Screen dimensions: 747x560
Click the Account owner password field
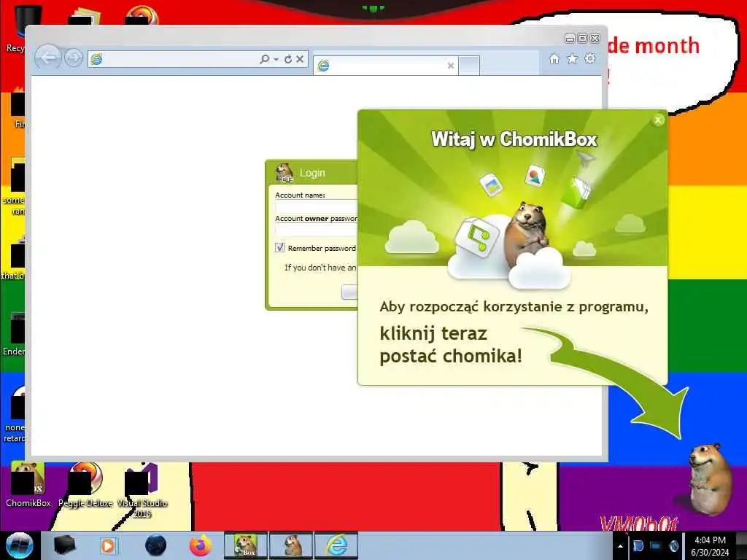317,230
